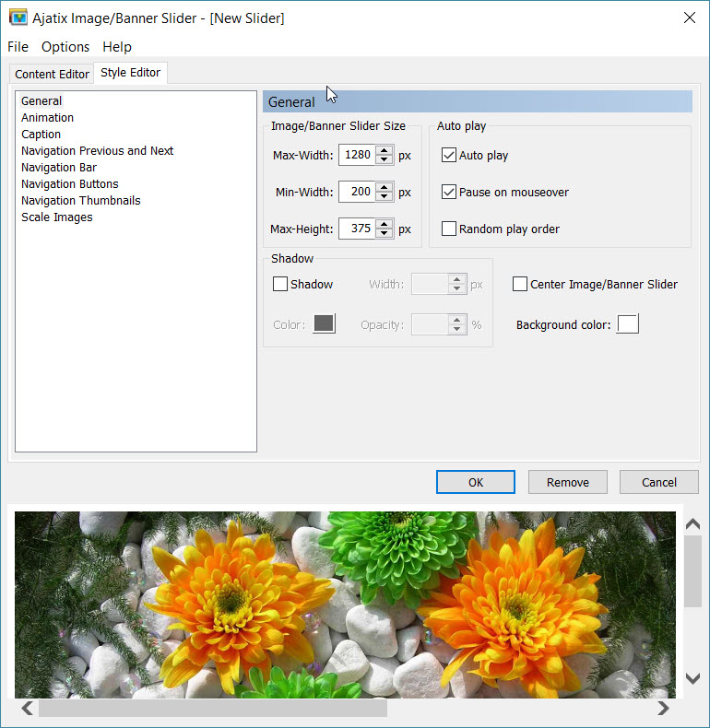Click the preview vertical scrollbar thumb
The image size is (710, 728).
pos(692,571)
